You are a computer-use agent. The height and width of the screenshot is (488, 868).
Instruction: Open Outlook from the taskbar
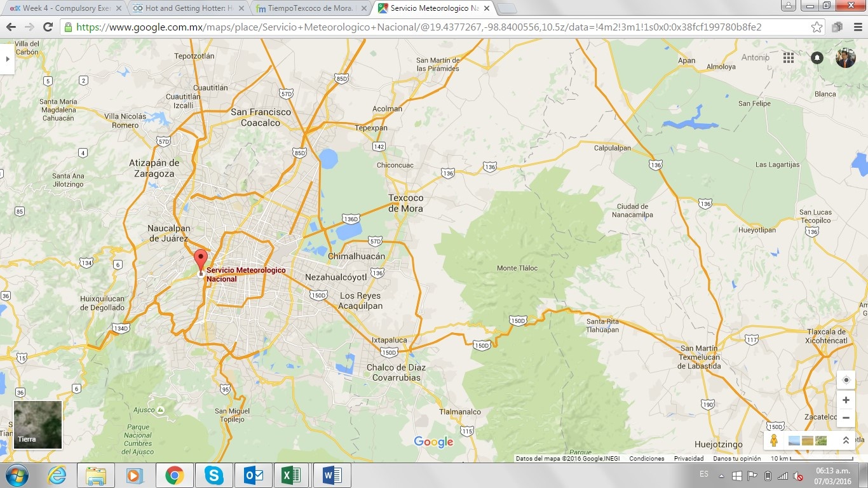point(254,475)
